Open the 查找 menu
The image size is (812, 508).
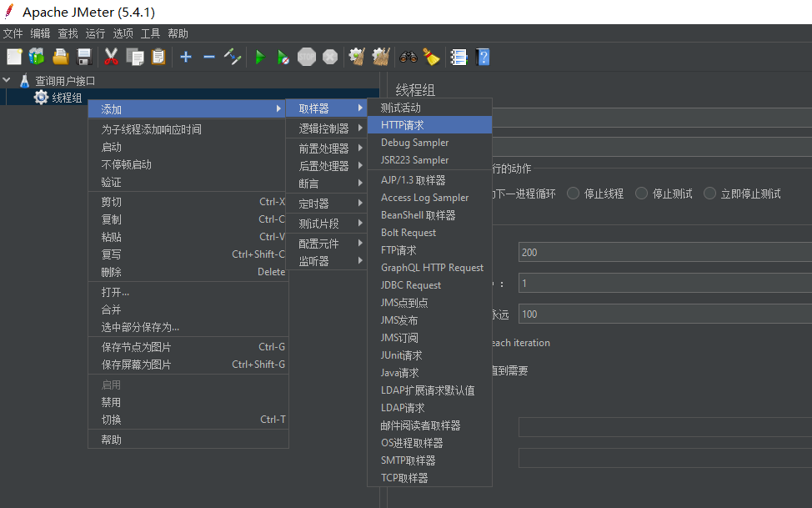click(68, 33)
